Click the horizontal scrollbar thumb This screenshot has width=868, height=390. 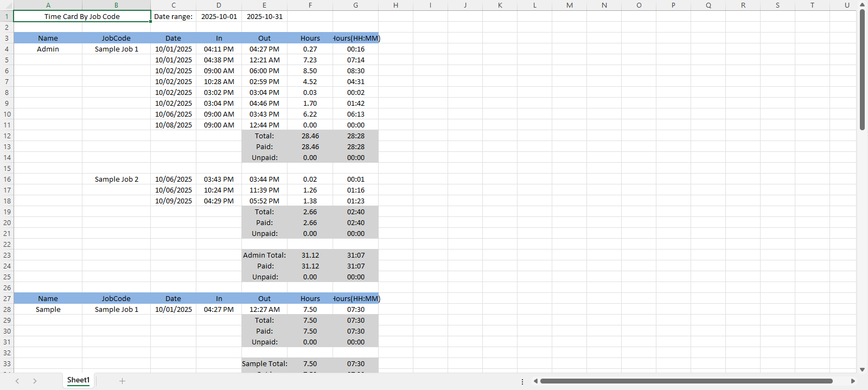[x=686, y=381]
